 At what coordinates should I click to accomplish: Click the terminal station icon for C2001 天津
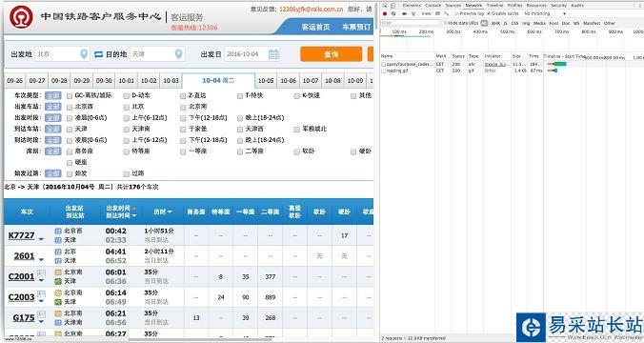58,281
